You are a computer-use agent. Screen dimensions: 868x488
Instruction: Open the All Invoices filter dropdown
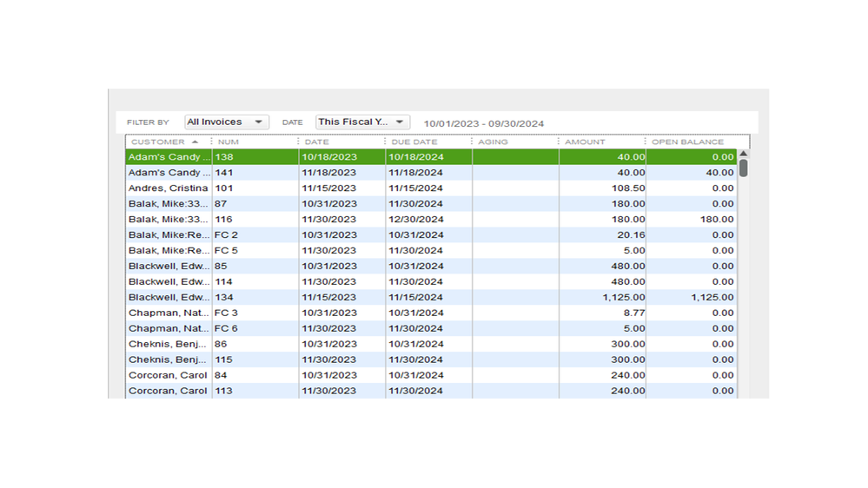(x=227, y=122)
